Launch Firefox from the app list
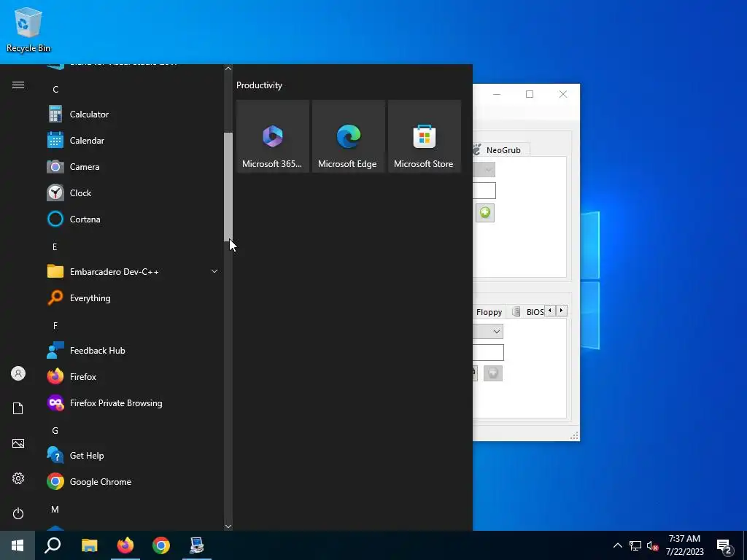 pos(133,377)
